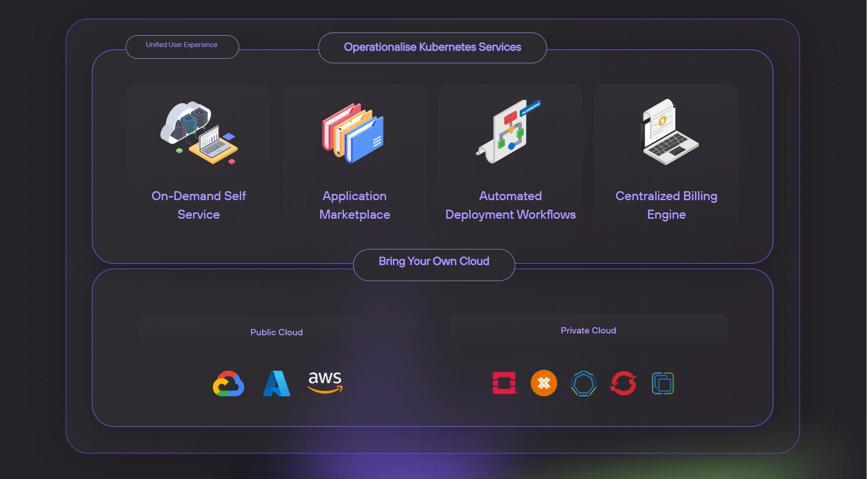The height and width of the screenshot is (479, 868).
Task: Click the Centralized Billing Engine label
Action: 666,205
